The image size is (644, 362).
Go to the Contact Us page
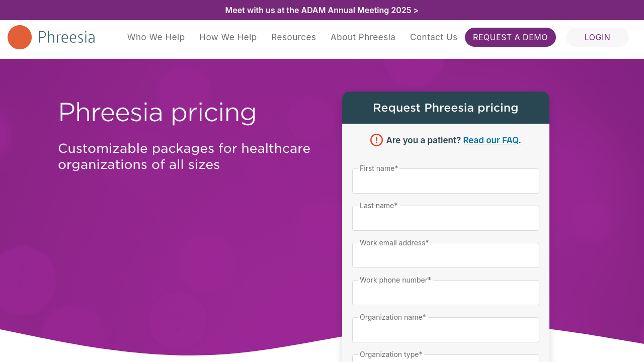tap(434, 37)
